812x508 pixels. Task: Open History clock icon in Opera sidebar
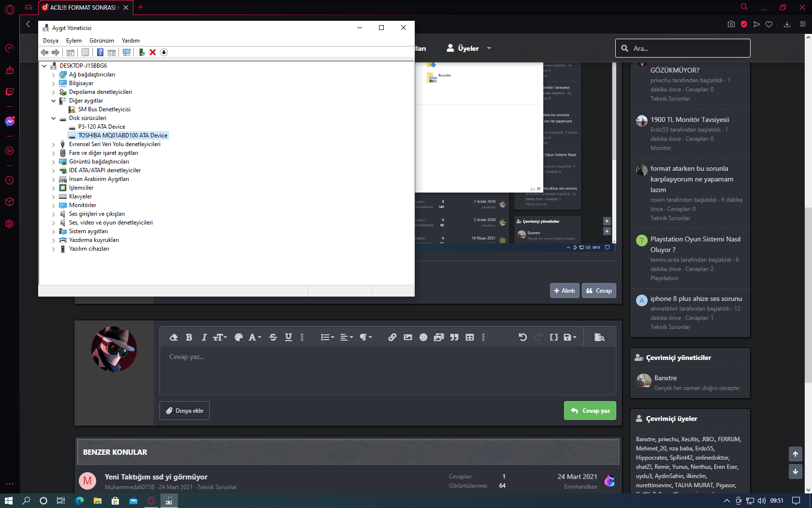click(10, 180)
